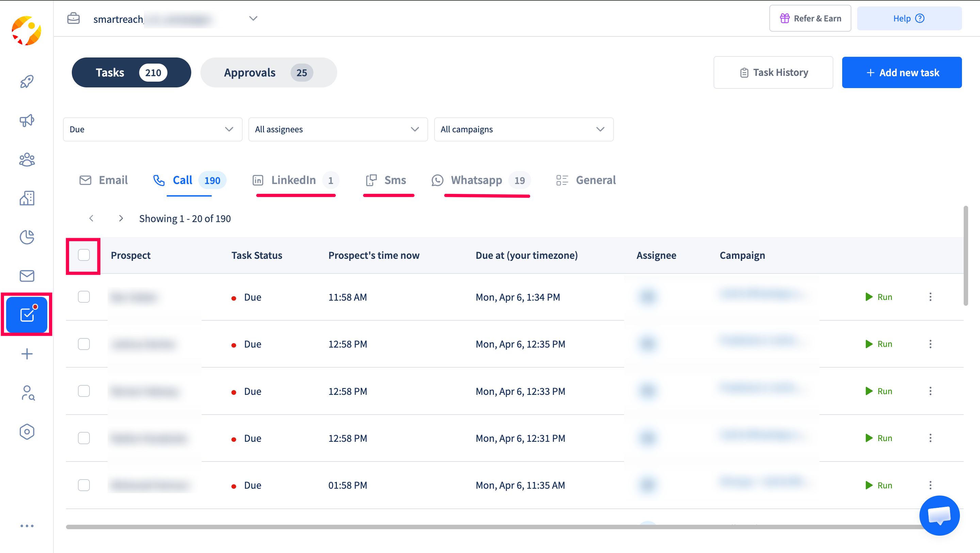Switch to the Approvals tab
The height and width of the screenshot is (553, 980).
pyautogui.click(x=268, y=73)
